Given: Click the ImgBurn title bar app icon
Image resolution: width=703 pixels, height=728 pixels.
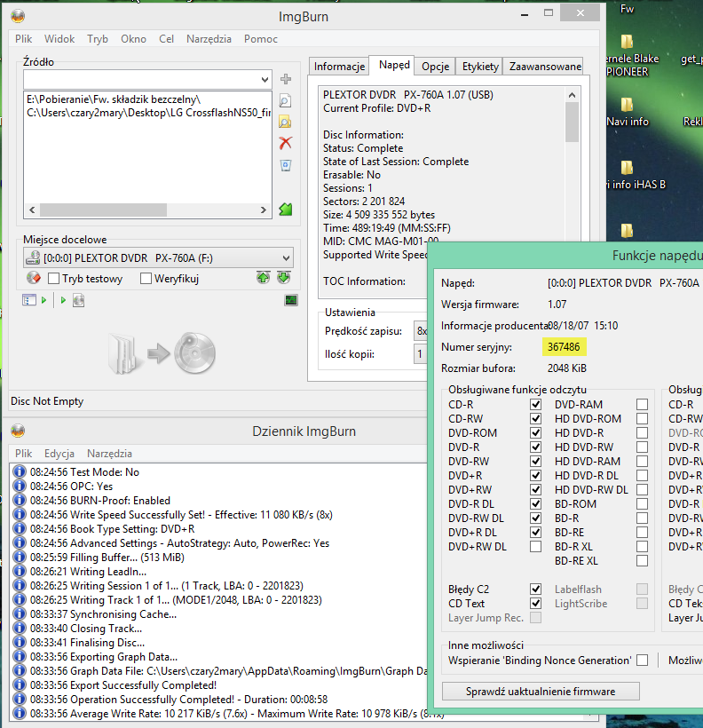Looking at the screenshot, I should [18, 16].
